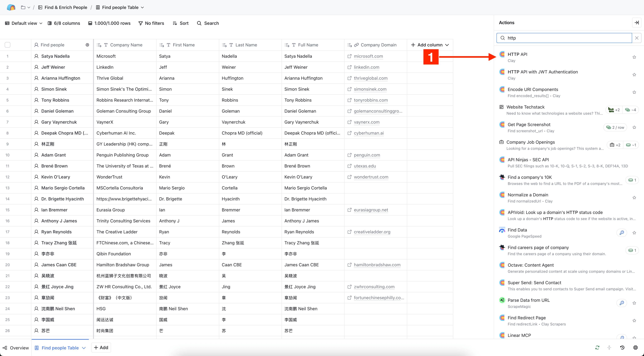This screenshot has width=644, height=356.
Task: Favorite the HTTP API action star
Action: [x=634, y=57]
